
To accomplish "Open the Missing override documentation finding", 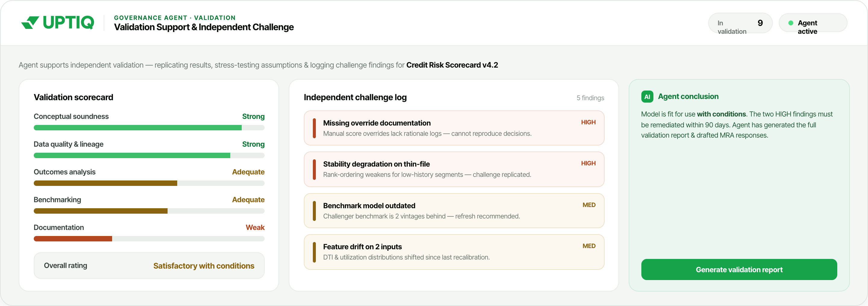I will (x=454, y=128).
